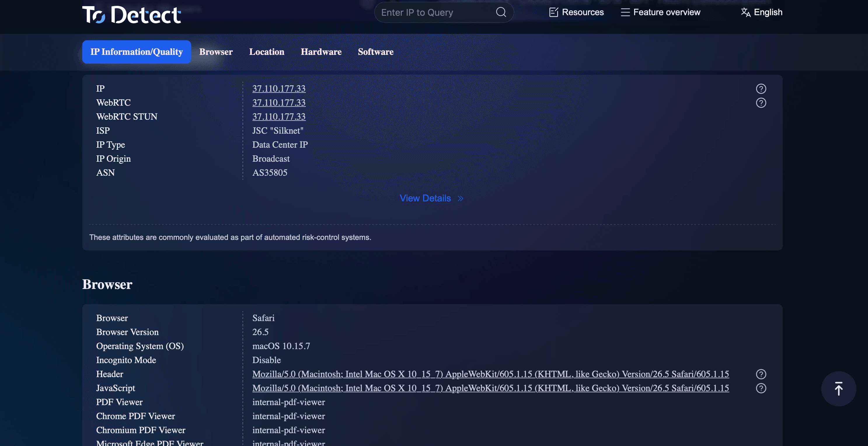Click the Resources notepad icon

click(554, 13)
